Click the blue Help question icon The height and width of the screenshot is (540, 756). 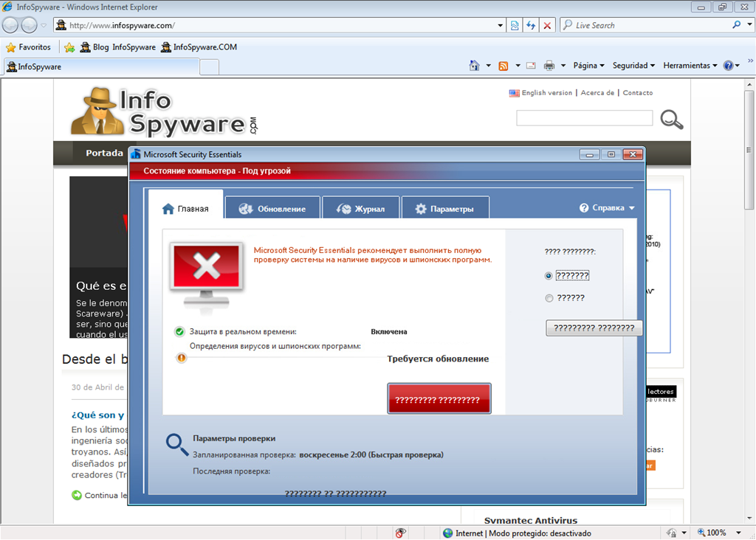point(728,66)
